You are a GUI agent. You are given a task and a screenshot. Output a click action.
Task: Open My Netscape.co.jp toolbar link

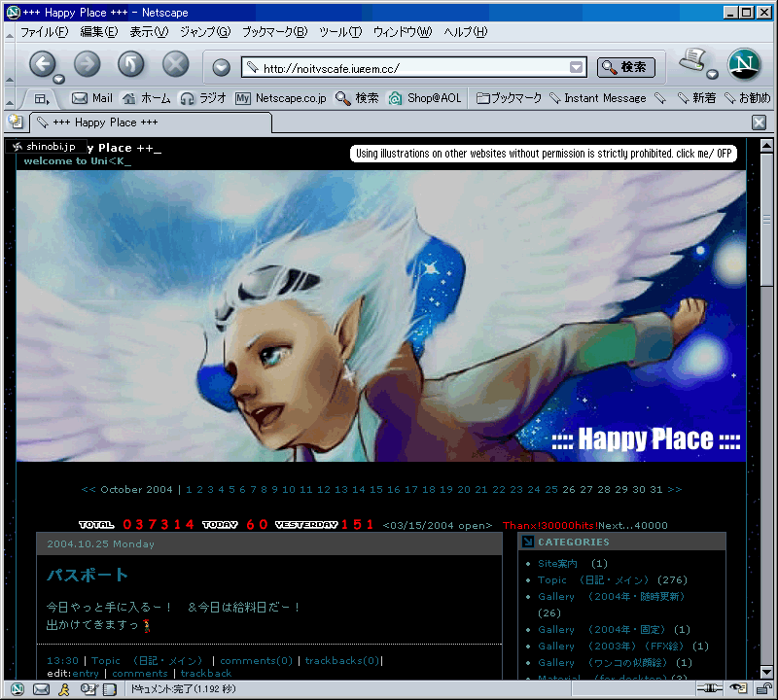click(281, 98)
